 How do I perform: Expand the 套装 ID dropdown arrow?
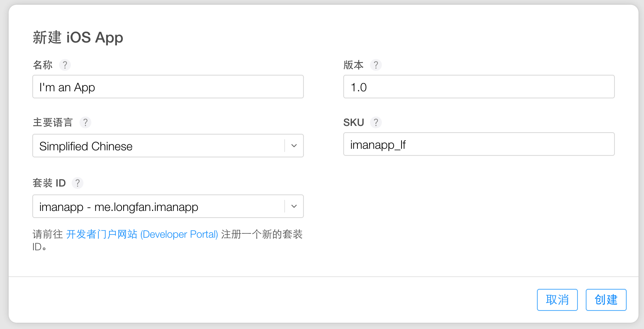(x=294, y=206)
